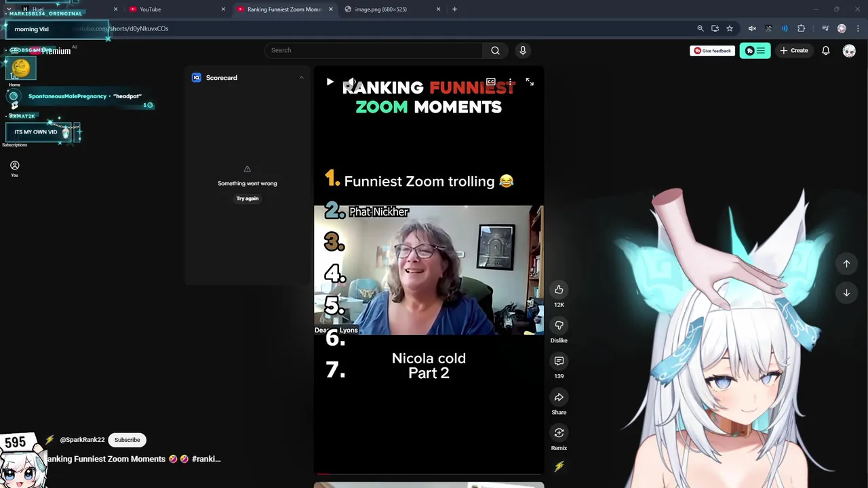Click the magnifier search button

point(495,50)
